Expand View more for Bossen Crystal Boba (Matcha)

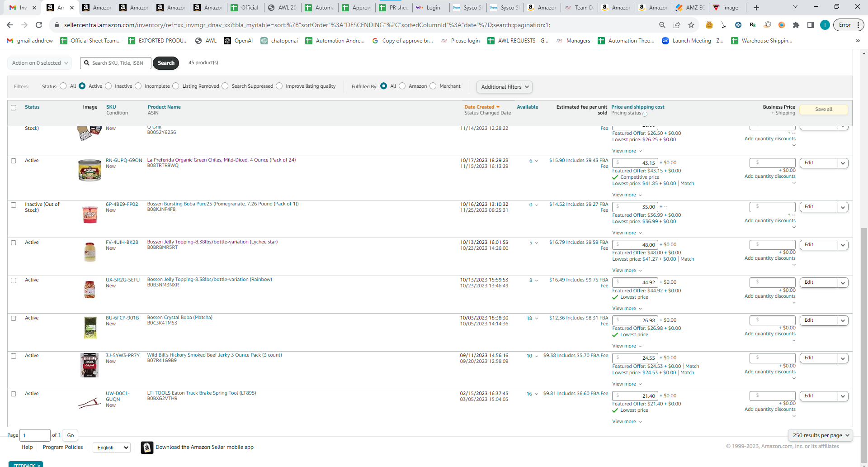[627, 346]
